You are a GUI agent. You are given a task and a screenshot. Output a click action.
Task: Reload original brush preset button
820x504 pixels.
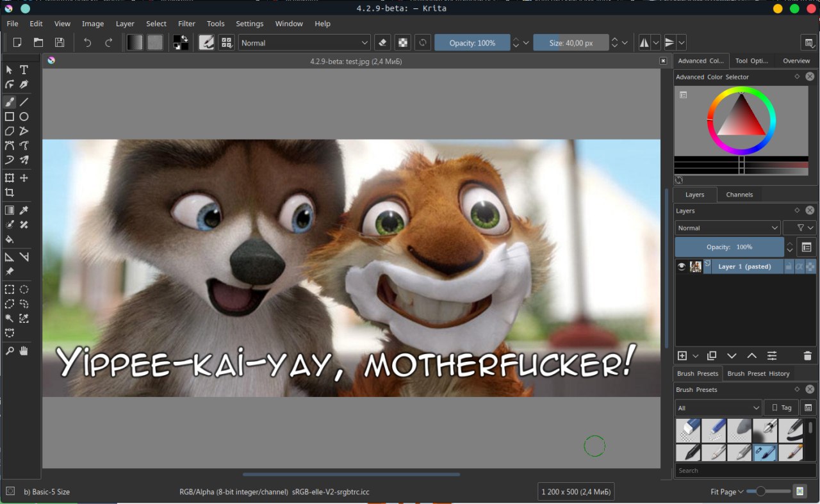click(x=423, y=43)
